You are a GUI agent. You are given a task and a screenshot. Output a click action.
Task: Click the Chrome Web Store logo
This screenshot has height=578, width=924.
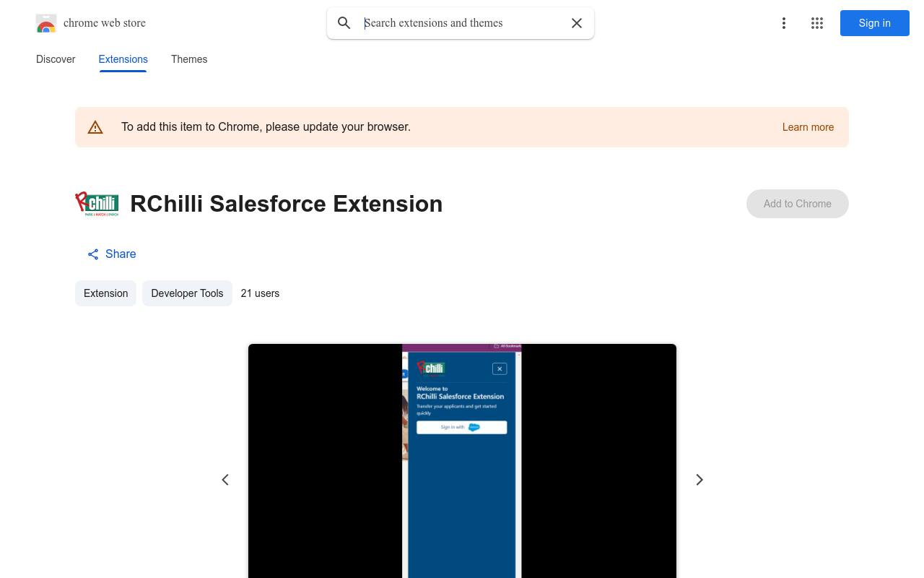(46, 23)
